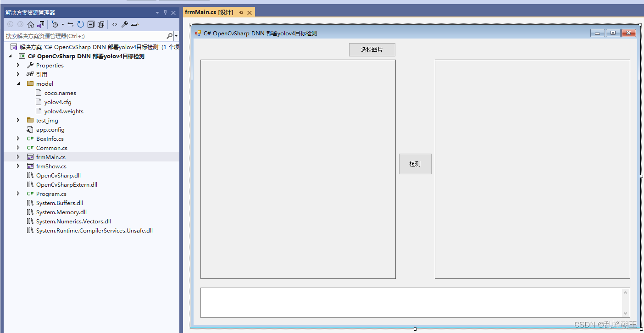Select the C# OpenCvSharp DNN project
The width and height of the screenshot is (644, 333).
(86, 56)
